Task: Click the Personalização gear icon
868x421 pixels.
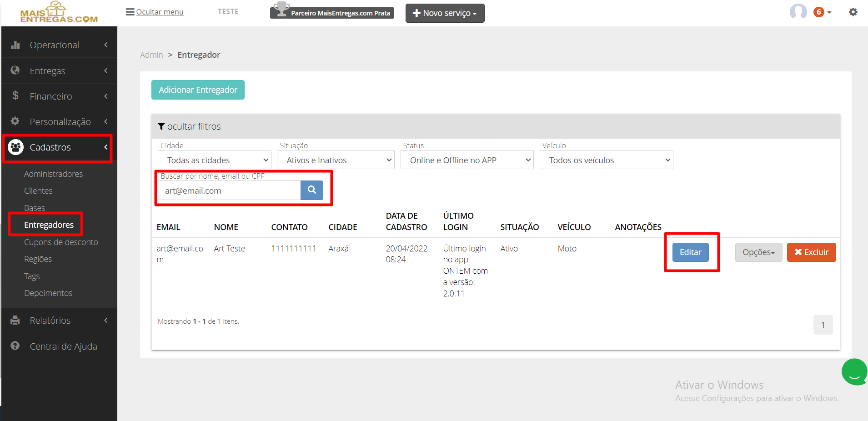Action: [15, 121]
